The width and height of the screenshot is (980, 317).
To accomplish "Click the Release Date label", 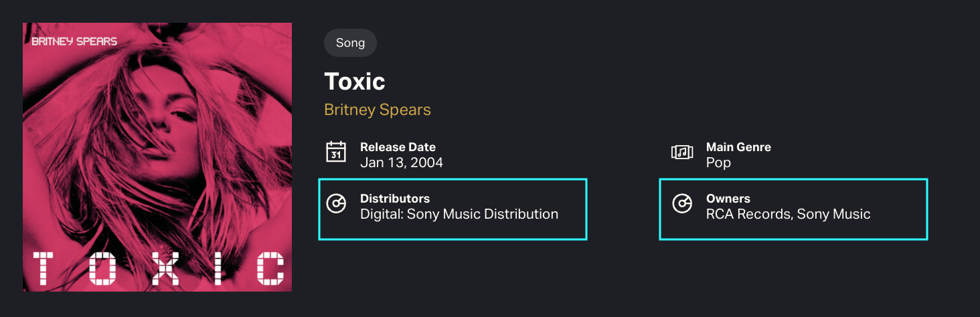I will [x=398, y=147].
